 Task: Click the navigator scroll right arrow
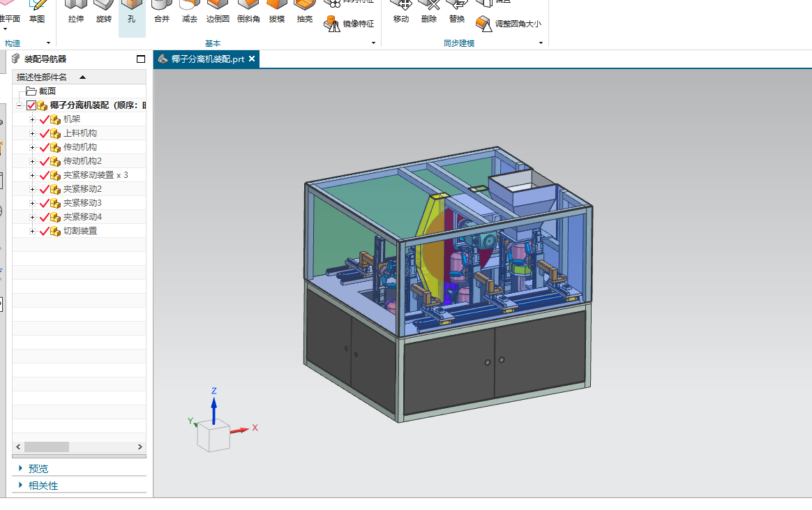(x=140, y=447)
